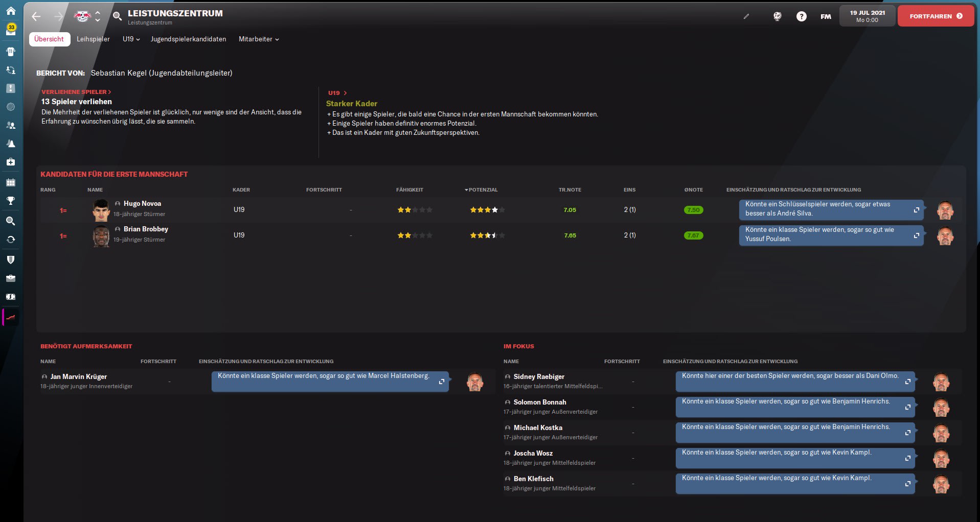
Task: Open the finances money icon in sidebar
Action: pos(11,297)
